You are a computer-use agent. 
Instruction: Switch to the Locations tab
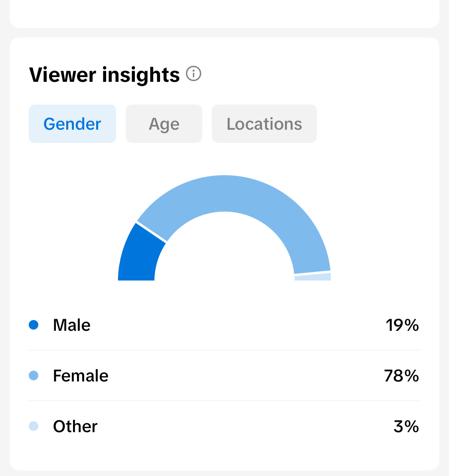coord(264,124)
